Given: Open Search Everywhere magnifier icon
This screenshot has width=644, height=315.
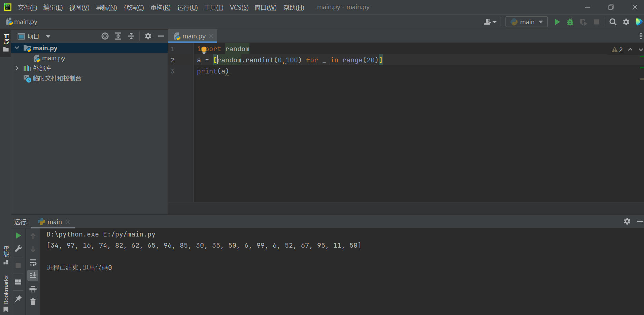Looking at the screenshot, I should (613, 22).
